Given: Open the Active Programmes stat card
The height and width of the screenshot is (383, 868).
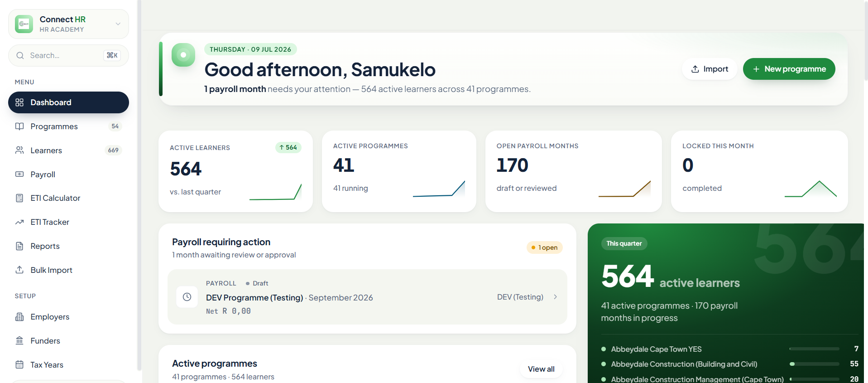Looking at the screenshot, I should click(x=399, y=171).
